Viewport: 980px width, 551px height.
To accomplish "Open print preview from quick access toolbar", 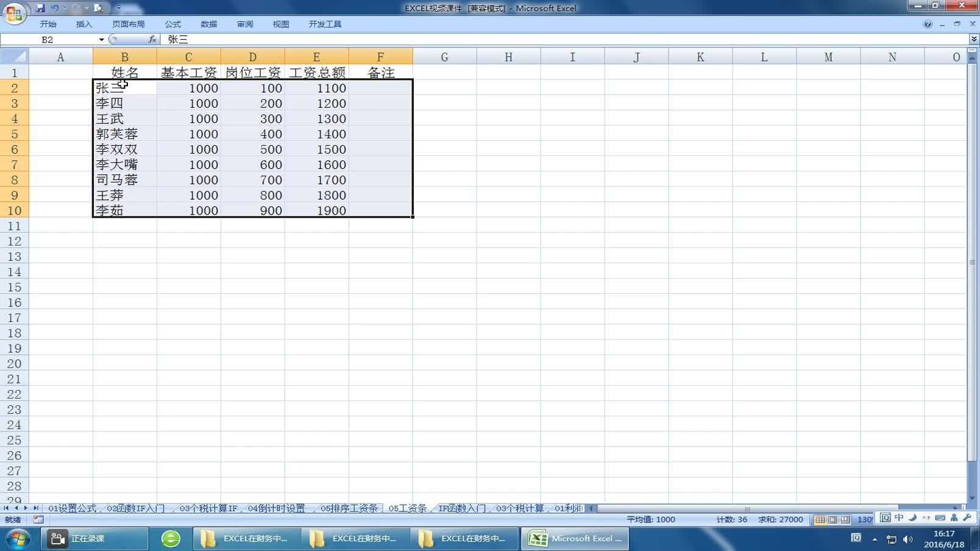I will tap(99, 8).
